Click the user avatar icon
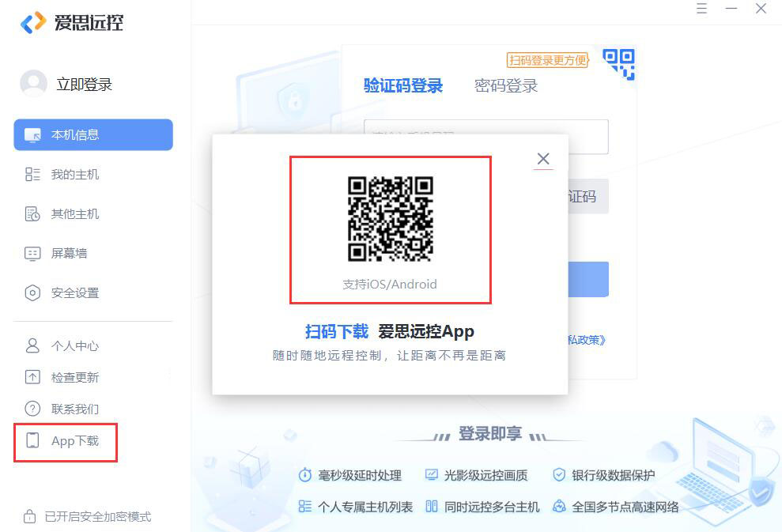Screen dimensions: 782x532 (33, 84)
